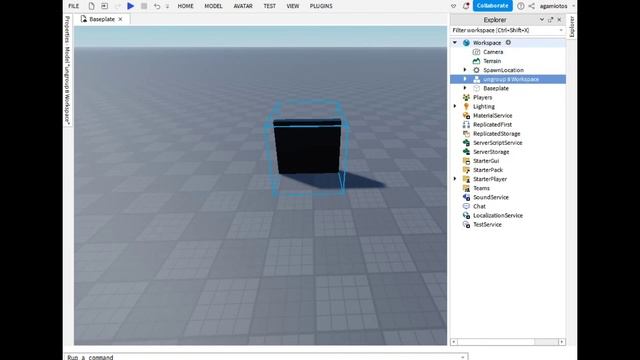640x360 pixels.
Task: Click the Collaborate button
Action: tap(493, 6)
